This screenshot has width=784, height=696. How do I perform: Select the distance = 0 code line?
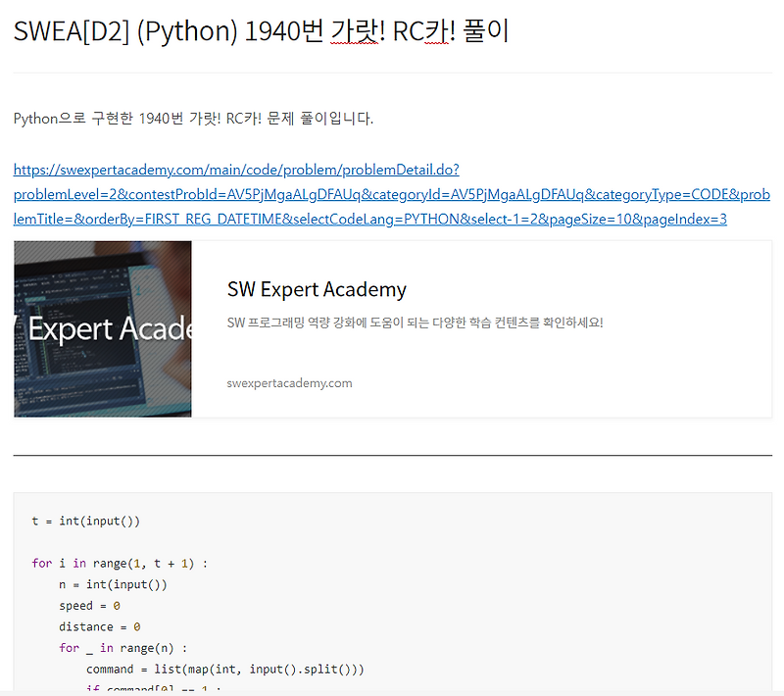click(100, 626)
